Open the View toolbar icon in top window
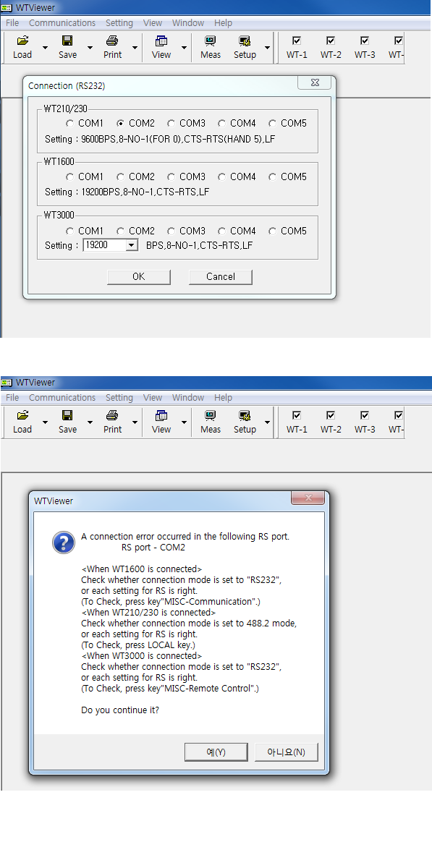The image size is (432, 868). pyautogui.click(x=161, y=47)
